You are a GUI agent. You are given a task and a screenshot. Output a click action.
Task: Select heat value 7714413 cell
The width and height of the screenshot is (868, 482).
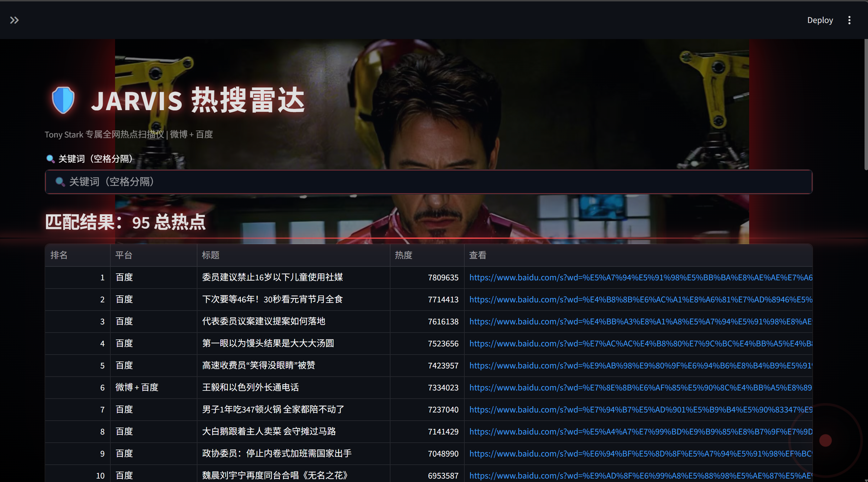[x=443, y=300]
